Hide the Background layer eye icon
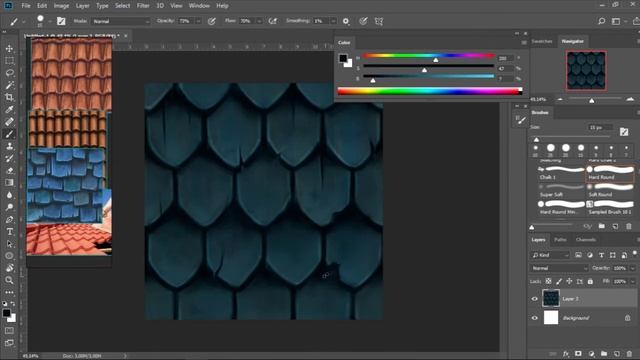Screen dimensions: 640x360 [x=535, y=318]
